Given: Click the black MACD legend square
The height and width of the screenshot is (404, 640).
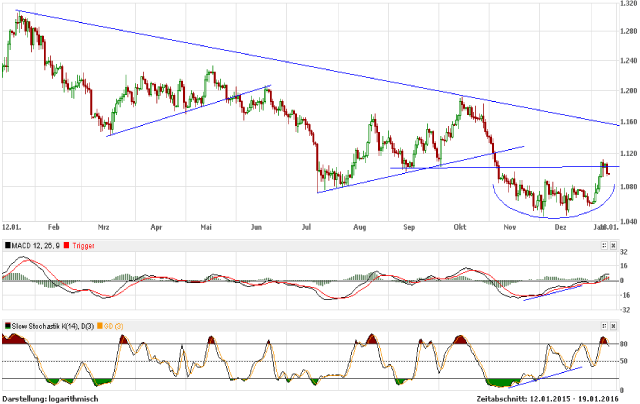Looking at the screenshot, I should (x=8, y=245).
